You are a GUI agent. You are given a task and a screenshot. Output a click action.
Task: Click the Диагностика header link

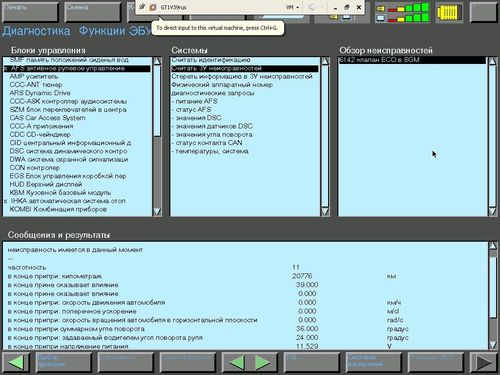36,31
